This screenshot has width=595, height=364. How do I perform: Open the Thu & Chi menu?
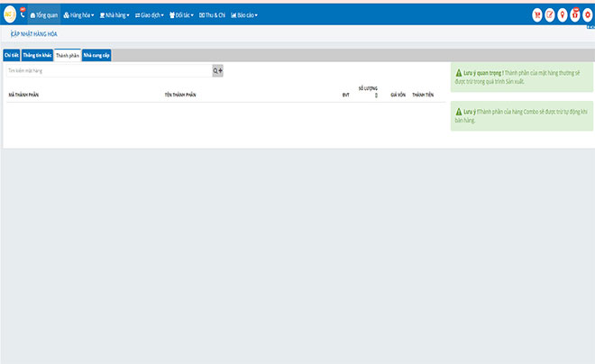click(212, 15)
